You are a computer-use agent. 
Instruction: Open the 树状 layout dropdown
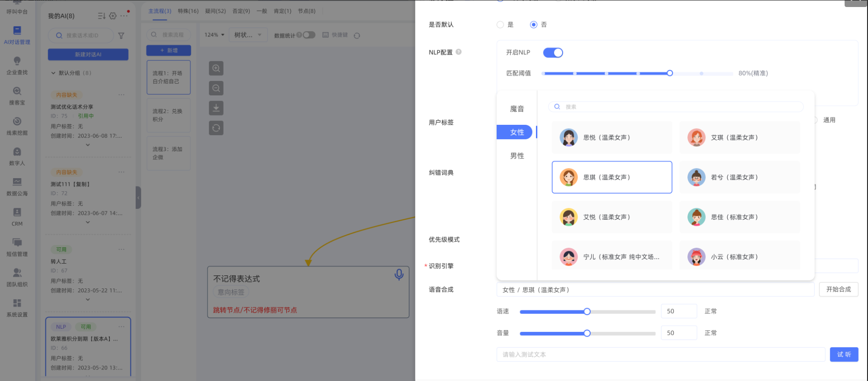point(248,35)
